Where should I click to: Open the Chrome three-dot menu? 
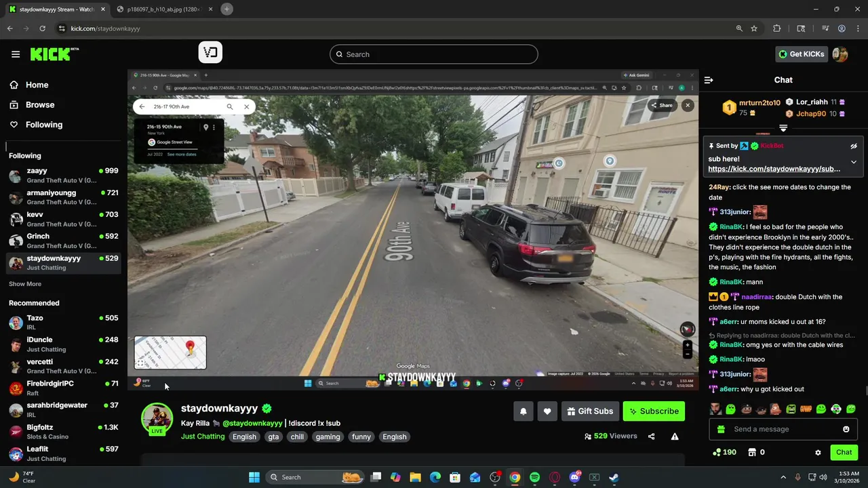(x=858, y=28)
